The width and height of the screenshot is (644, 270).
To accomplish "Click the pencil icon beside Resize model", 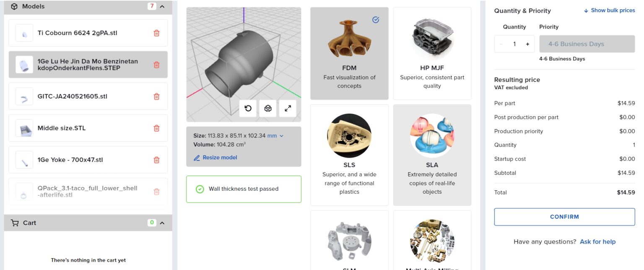I will [197, 158].
